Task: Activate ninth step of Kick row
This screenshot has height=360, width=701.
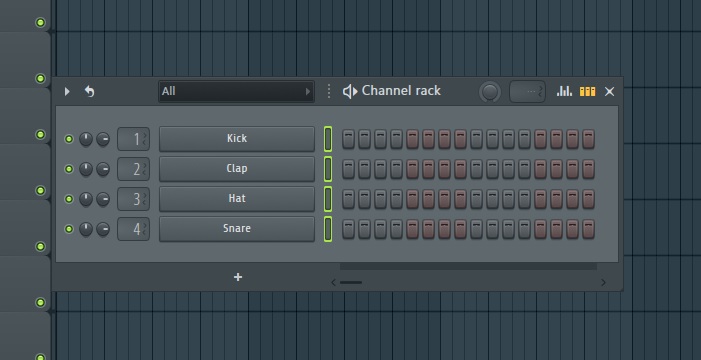Action: click(476, 139)
